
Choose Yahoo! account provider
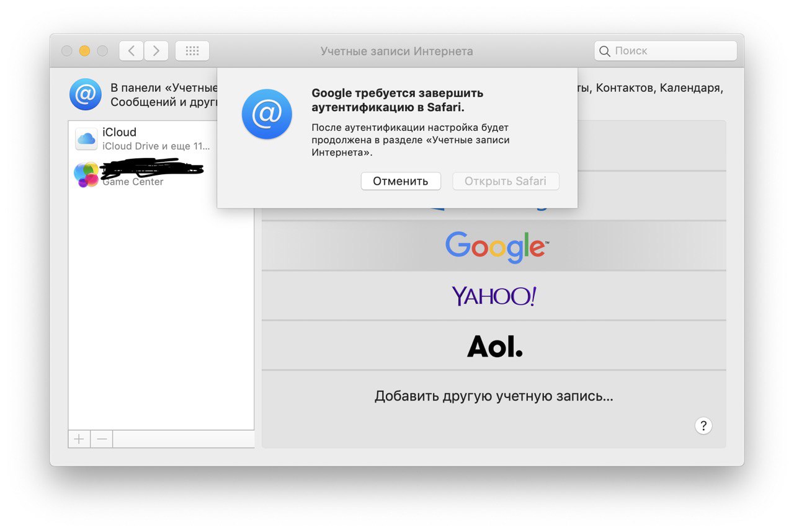[x=494, y=296]
